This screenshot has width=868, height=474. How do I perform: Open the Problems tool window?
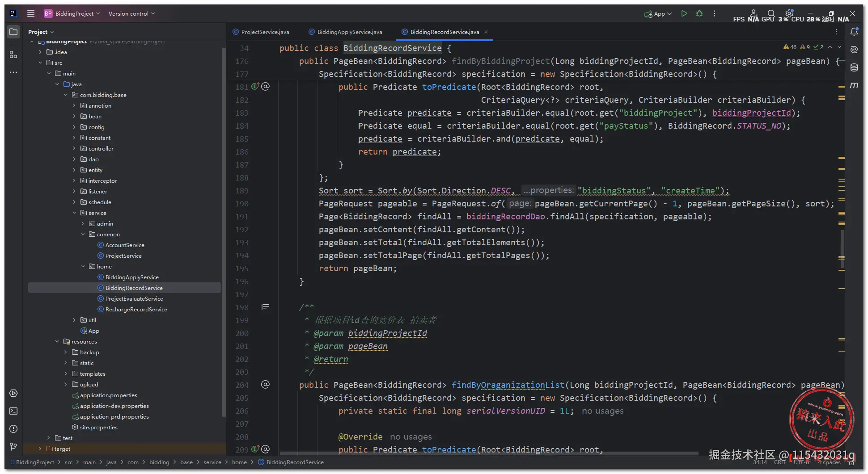(13, 429)
